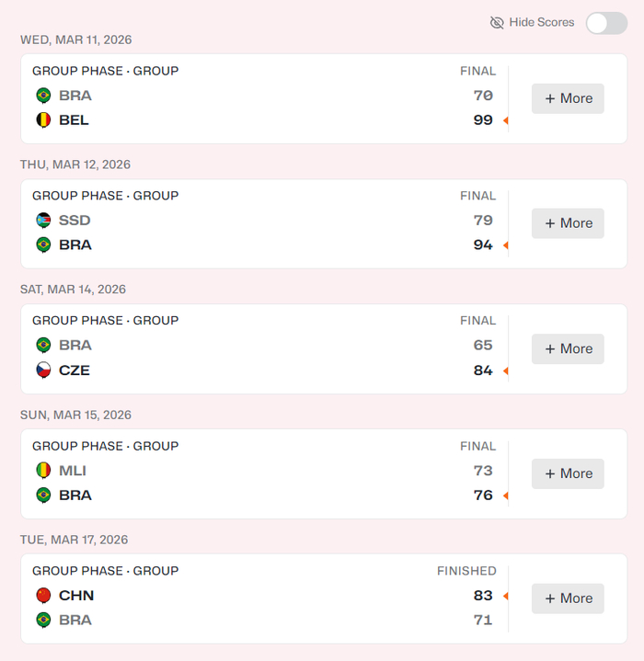Expand More for the BRA vs BEL game
644x661 pixels.
click(x=568, y=98)
